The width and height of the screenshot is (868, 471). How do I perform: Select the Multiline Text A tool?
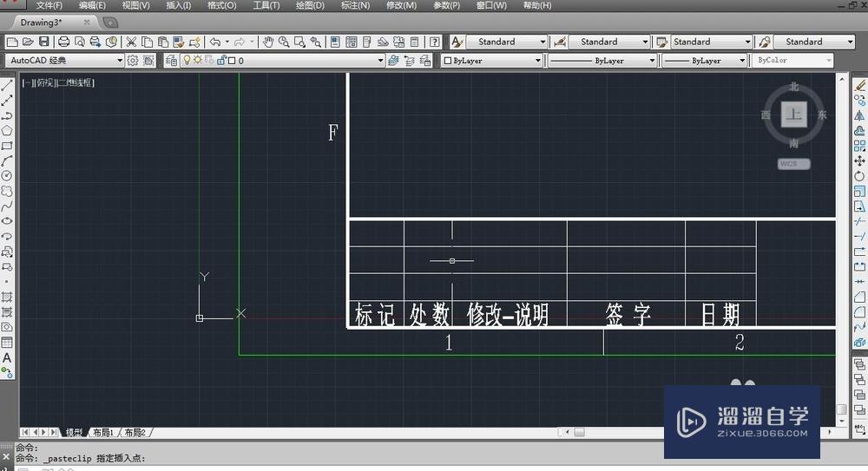[x=7, y=358]
